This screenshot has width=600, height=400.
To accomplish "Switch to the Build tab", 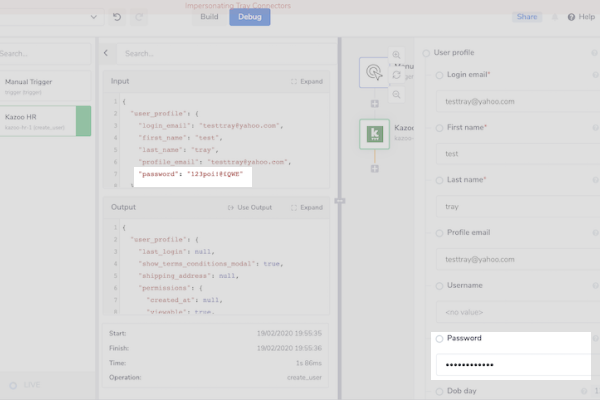I will pos(209,17).
